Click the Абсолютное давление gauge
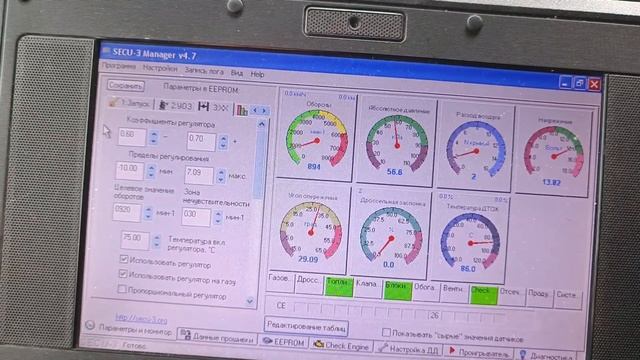This screenshot has height=360, width=640. click(396, 141)
